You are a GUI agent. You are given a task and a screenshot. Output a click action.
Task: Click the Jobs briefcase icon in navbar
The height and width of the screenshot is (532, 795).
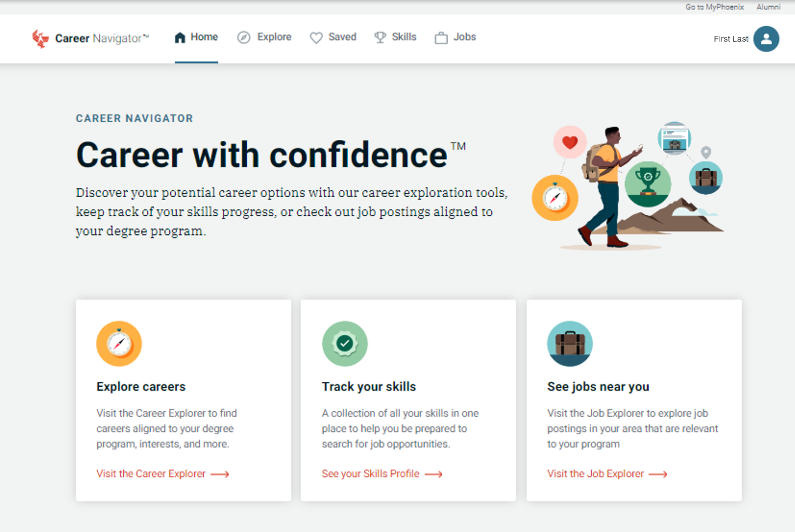[x=441, y=38]
